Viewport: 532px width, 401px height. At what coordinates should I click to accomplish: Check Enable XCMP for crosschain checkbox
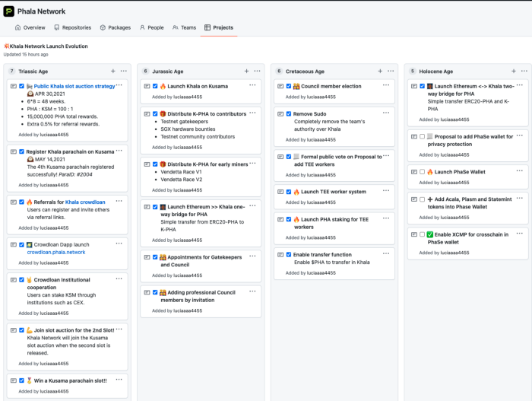[422, 234]
